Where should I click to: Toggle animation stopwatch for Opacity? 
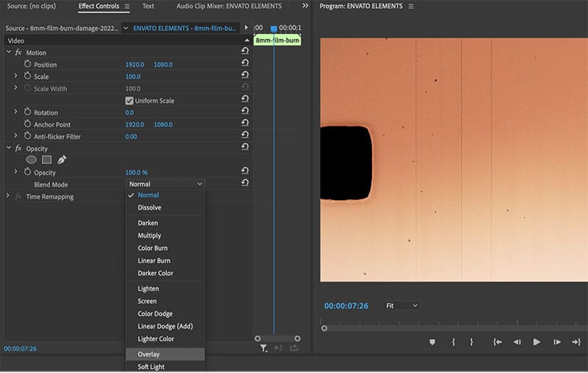27,172
